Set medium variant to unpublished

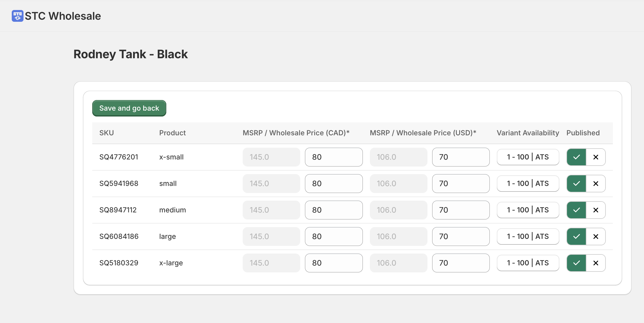coord(596,210)
